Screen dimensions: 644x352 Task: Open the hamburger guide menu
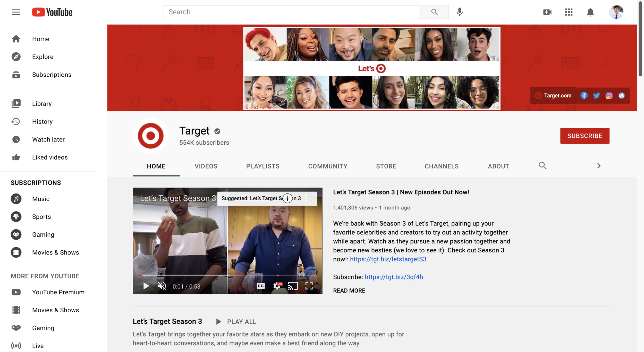coord(16,12)
